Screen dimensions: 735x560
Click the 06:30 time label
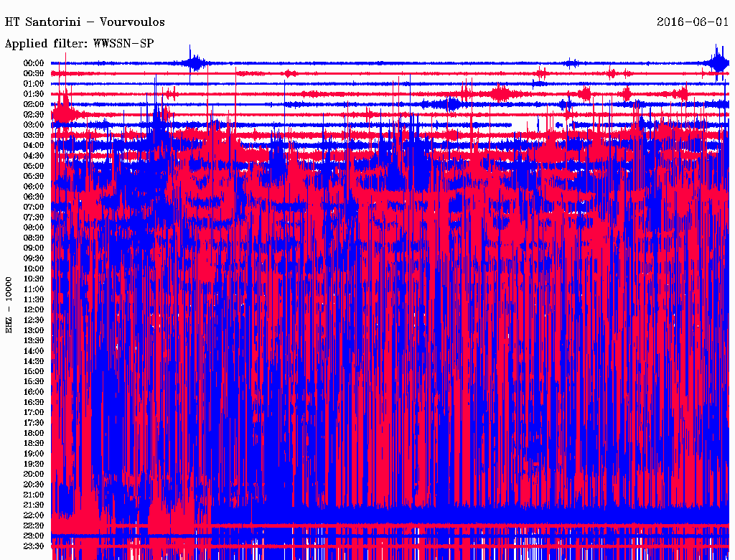34,197
